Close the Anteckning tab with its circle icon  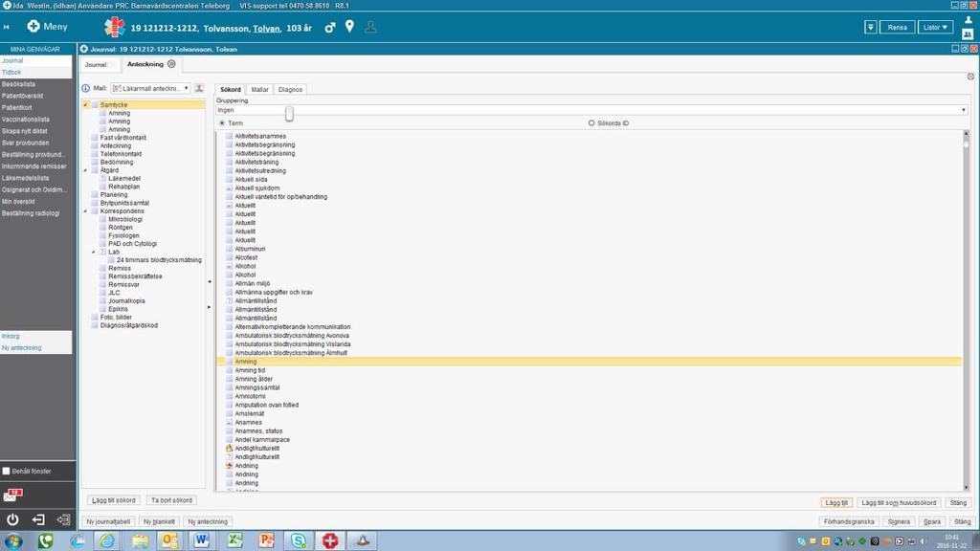coord(171,64)
